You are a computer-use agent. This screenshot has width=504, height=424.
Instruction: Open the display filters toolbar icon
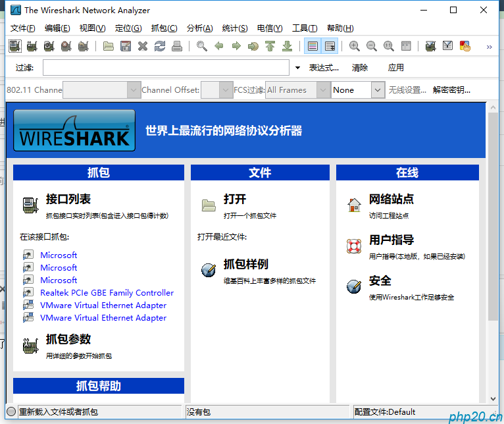click(447, 46)
